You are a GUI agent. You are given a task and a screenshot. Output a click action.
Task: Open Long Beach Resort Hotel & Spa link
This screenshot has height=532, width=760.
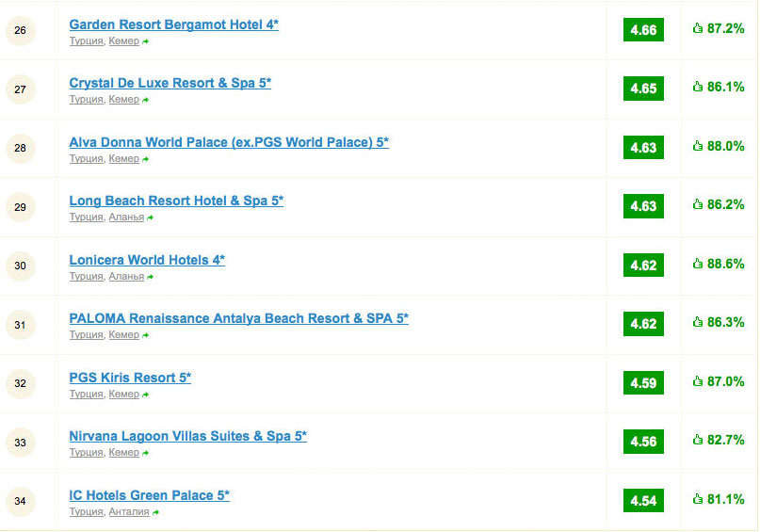click(176, 202)
